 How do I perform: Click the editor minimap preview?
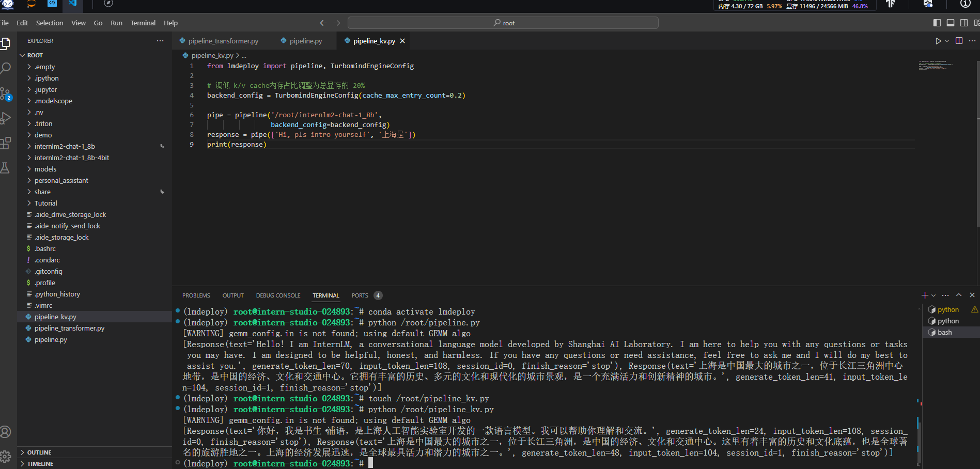tap(936, 66)
